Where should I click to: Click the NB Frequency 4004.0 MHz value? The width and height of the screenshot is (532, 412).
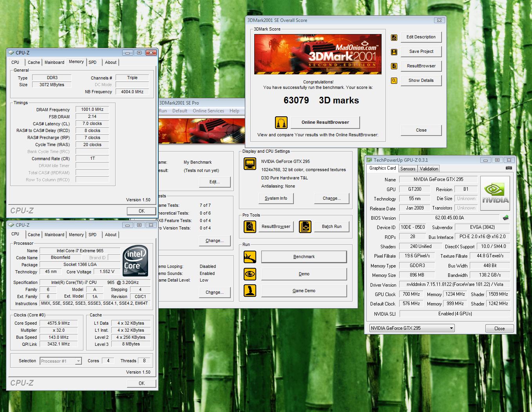[x=132, y=92]
